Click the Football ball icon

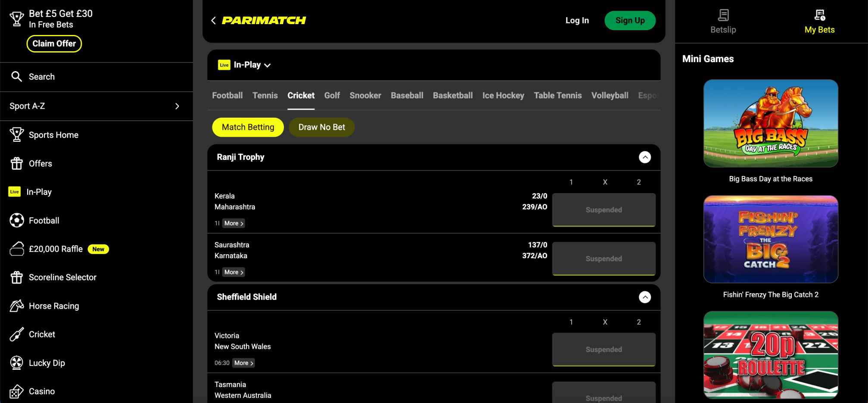pyautogui.click(x=16, y=220)
